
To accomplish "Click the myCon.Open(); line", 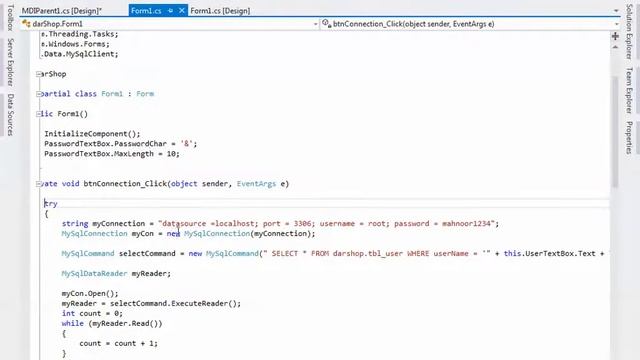I will coord(90,293).
